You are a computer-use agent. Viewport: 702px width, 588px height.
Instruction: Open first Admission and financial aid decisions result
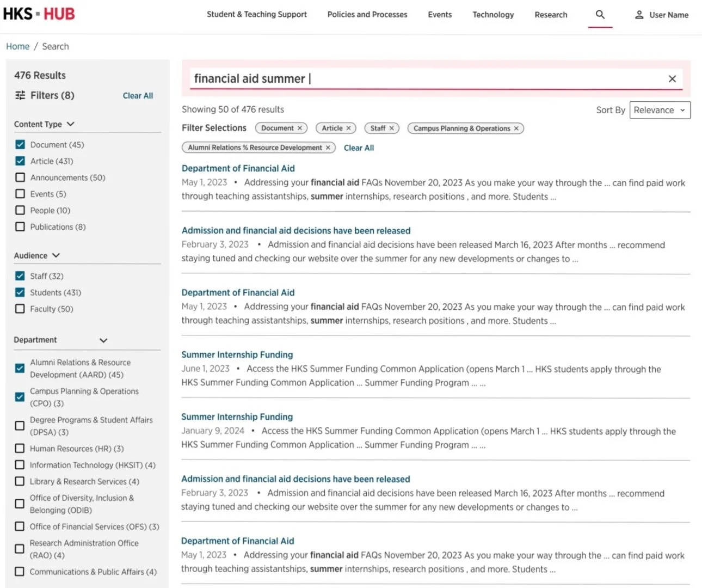click(296, 231)
